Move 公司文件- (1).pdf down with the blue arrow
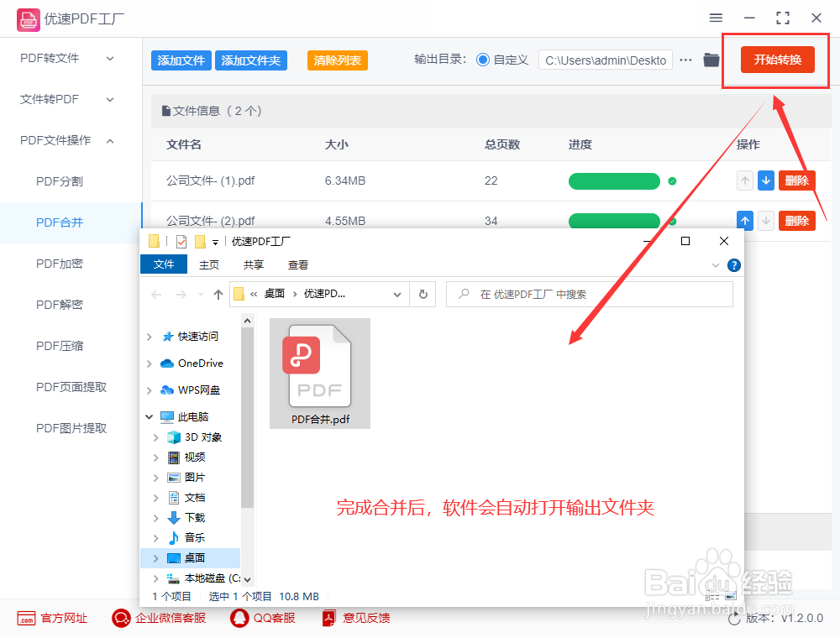Viewport: 840px width, 638px height. click(766, 181)
